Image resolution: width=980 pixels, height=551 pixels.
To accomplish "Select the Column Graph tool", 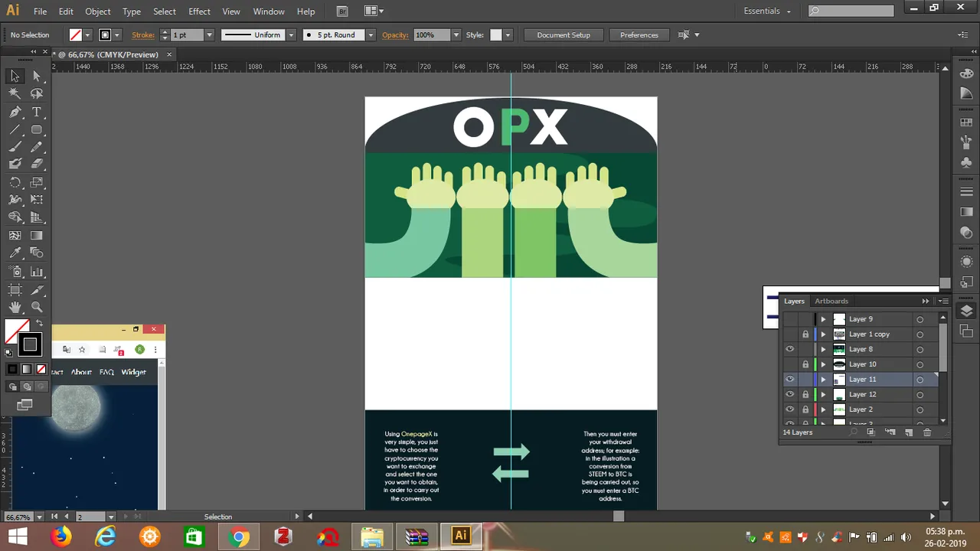I will tap(36, 272).
